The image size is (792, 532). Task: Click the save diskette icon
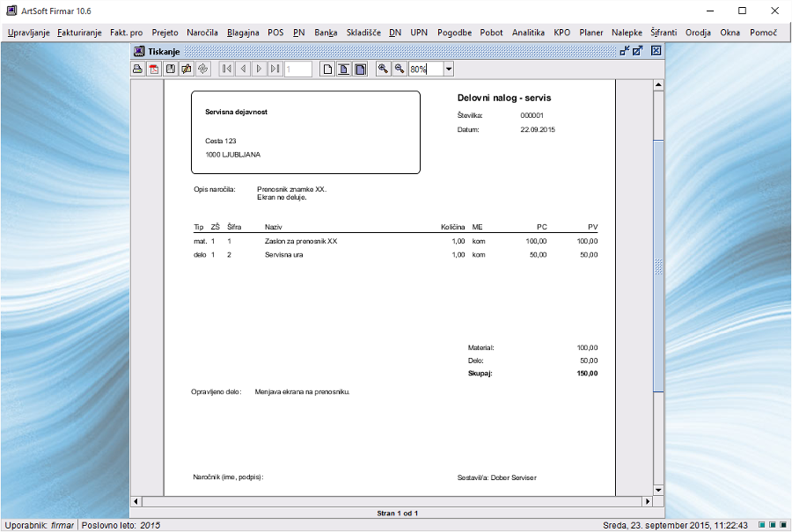(171, 69)
